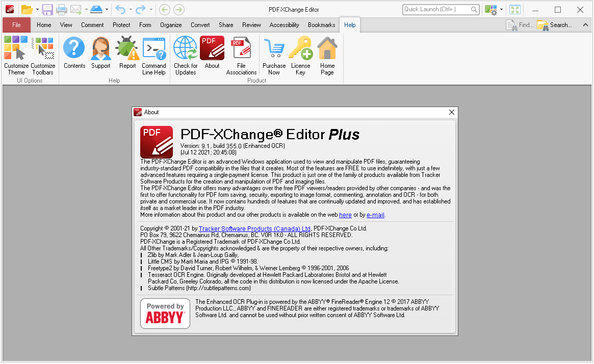594x364 pixels.
Task: Collapse the ribbon with the chevron
Action: (x=585, y=25)
